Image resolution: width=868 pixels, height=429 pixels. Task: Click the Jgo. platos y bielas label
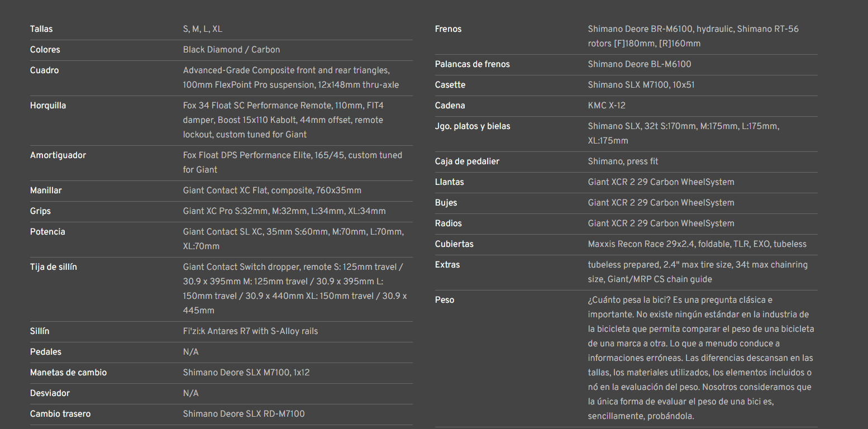(x=473, y=126)
